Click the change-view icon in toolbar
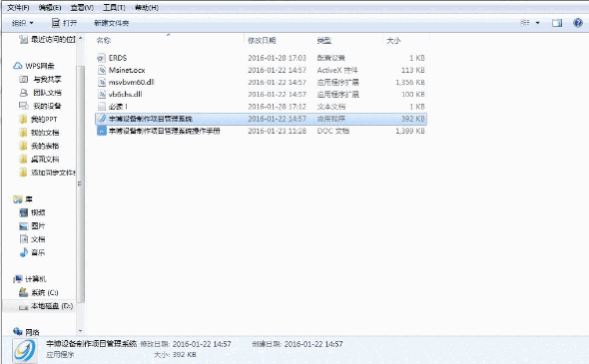 pos(525,23)
